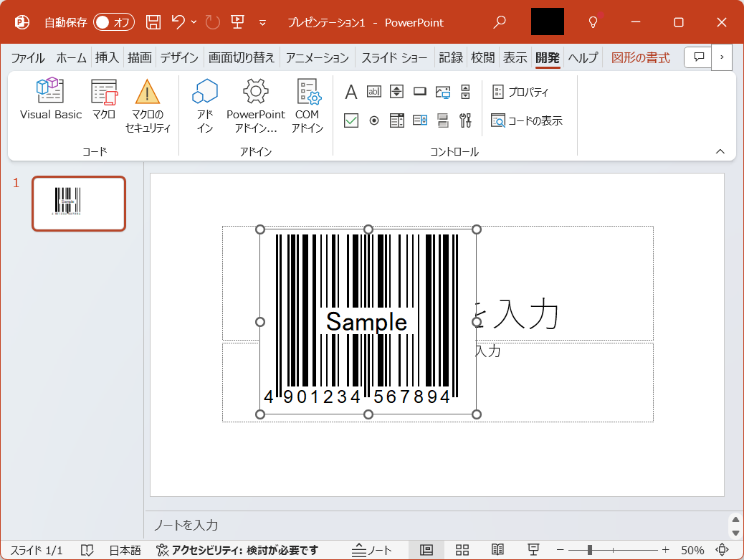The image size is (744, 560).
Task: Open the ファイル tab
Action: click(28, 58)
